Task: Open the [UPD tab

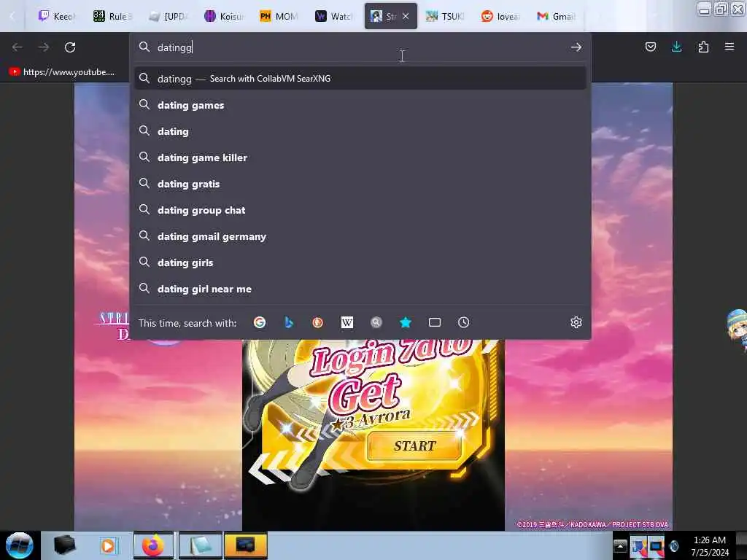Action: [x=168, y=16]
